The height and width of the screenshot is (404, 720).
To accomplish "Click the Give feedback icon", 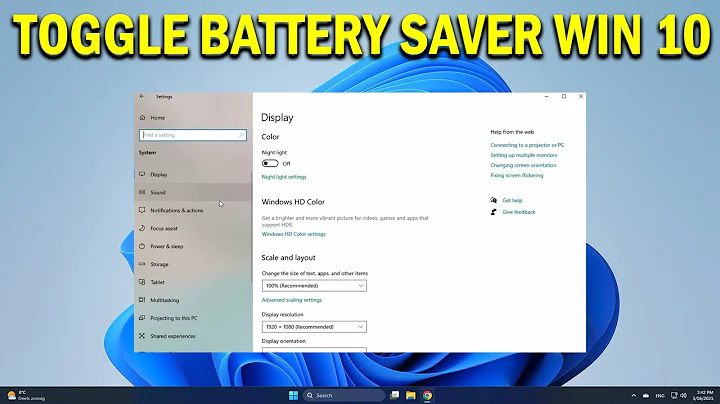I will click(494, 212).
